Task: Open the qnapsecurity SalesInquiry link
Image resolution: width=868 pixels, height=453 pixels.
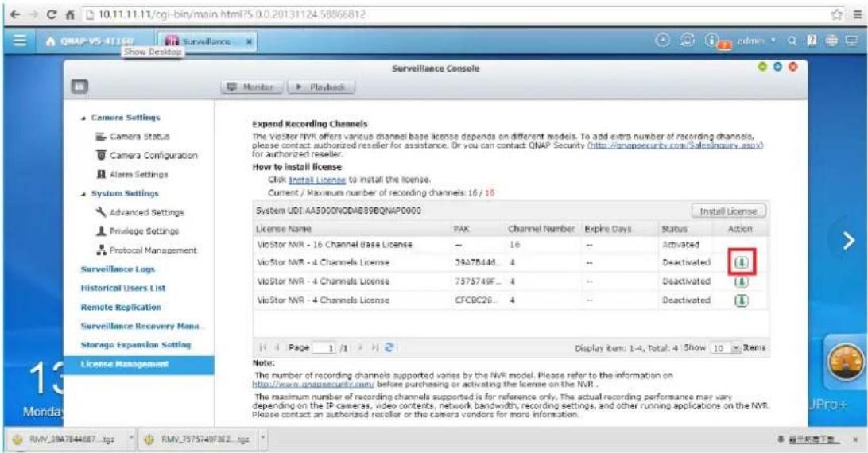Action: click(x=676, y=145)
